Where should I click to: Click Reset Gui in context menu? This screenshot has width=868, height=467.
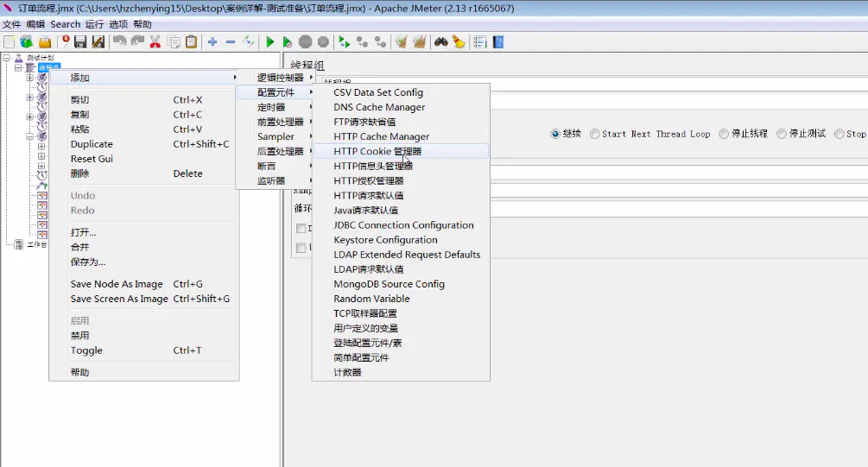pos(144,159)
